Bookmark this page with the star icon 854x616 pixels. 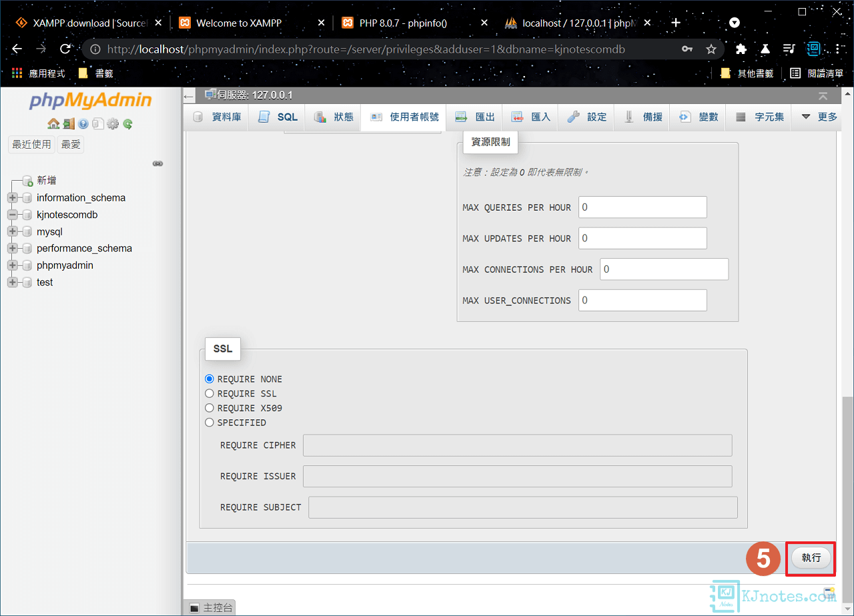point(711,49)
